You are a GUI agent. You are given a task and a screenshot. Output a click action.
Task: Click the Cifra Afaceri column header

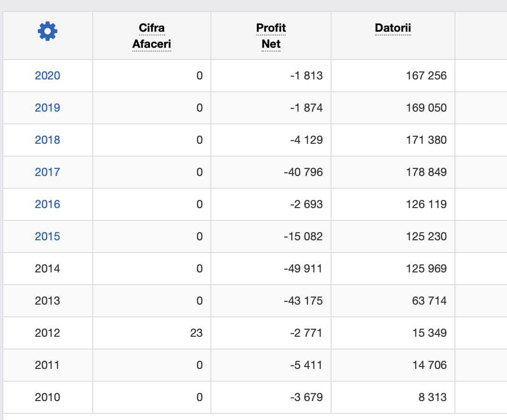152,36
